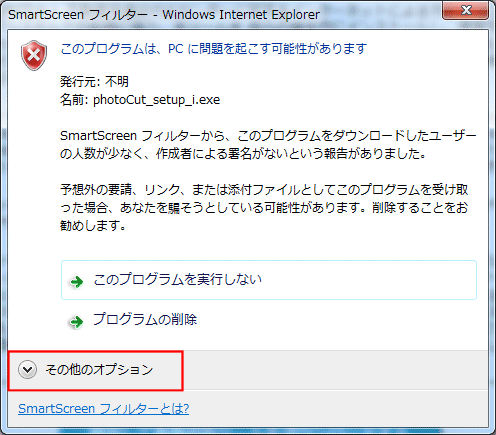Click green arrow beside このプログラムを実行しない

[x=77, y=282]
